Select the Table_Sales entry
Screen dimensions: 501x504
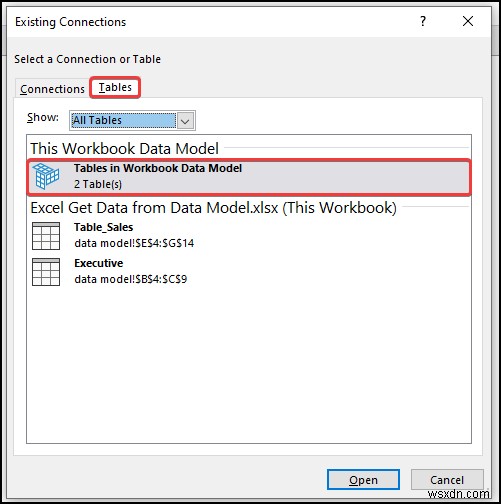coord(249,235)
